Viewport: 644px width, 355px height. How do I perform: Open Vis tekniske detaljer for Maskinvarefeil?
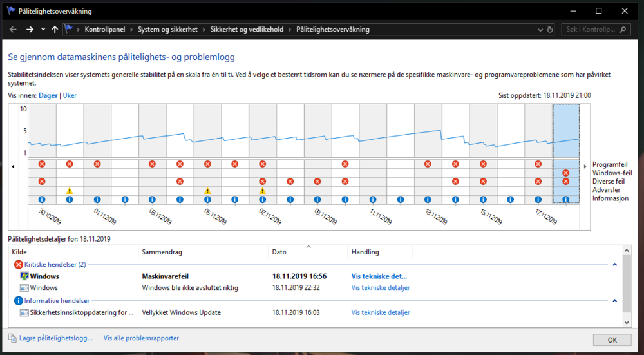tap(379, 276)
